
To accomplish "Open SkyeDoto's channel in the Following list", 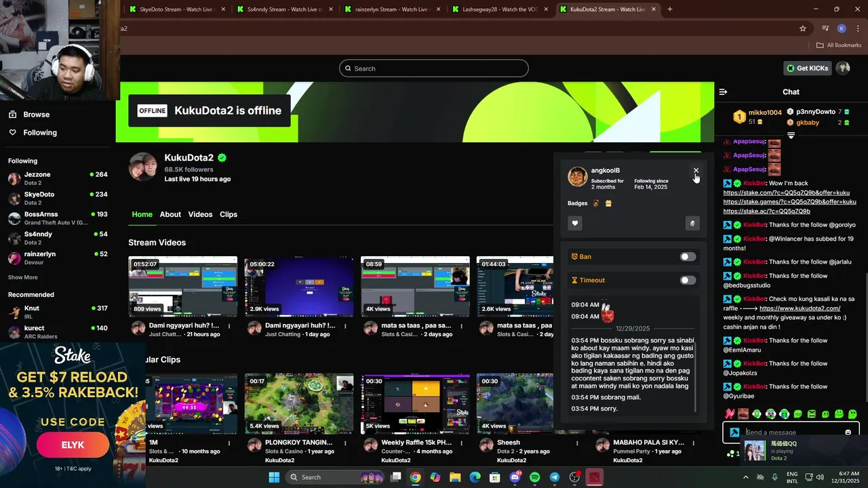I will point(58,198).
